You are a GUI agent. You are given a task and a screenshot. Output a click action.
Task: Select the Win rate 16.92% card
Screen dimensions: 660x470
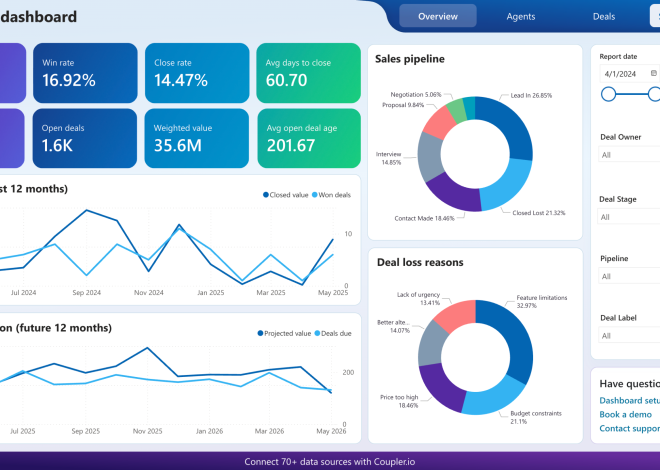[85, 73]
